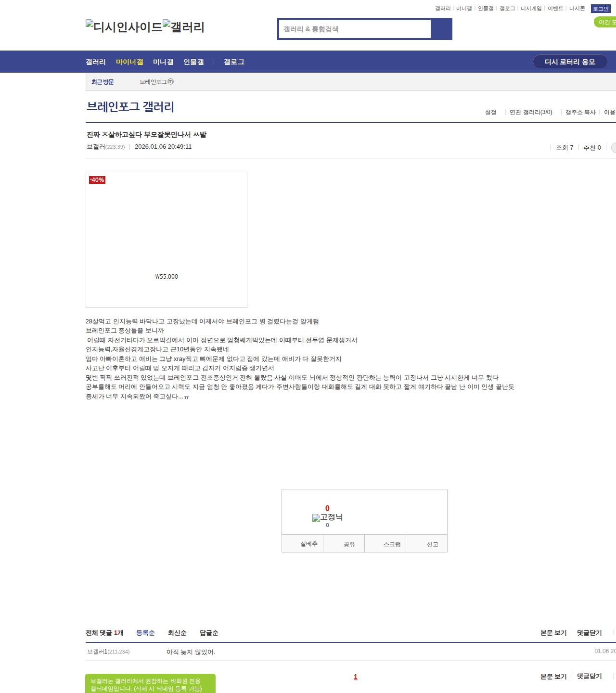
Task: Click the green 브갤러 nickname info tooltip
Action: tap(150, 684)
